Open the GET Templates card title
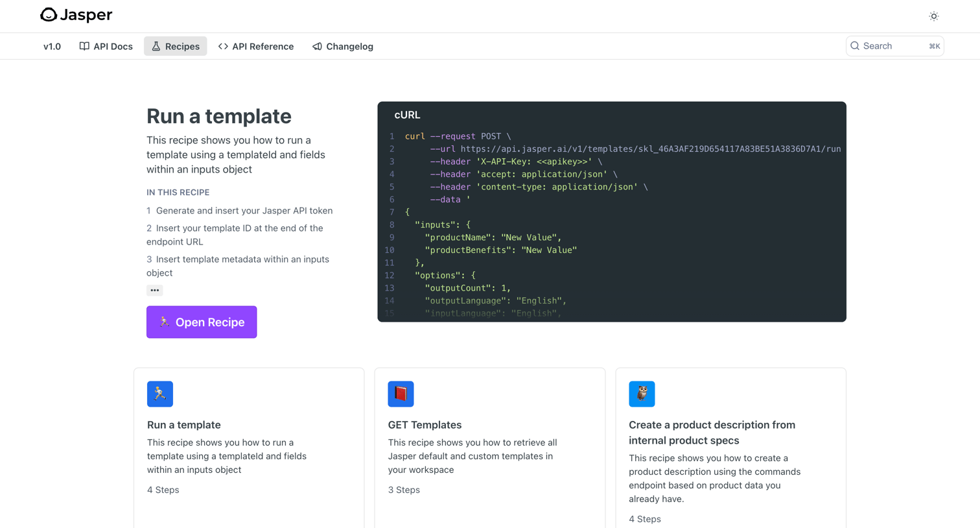The image size is (980, 528). tap(425, 425)
